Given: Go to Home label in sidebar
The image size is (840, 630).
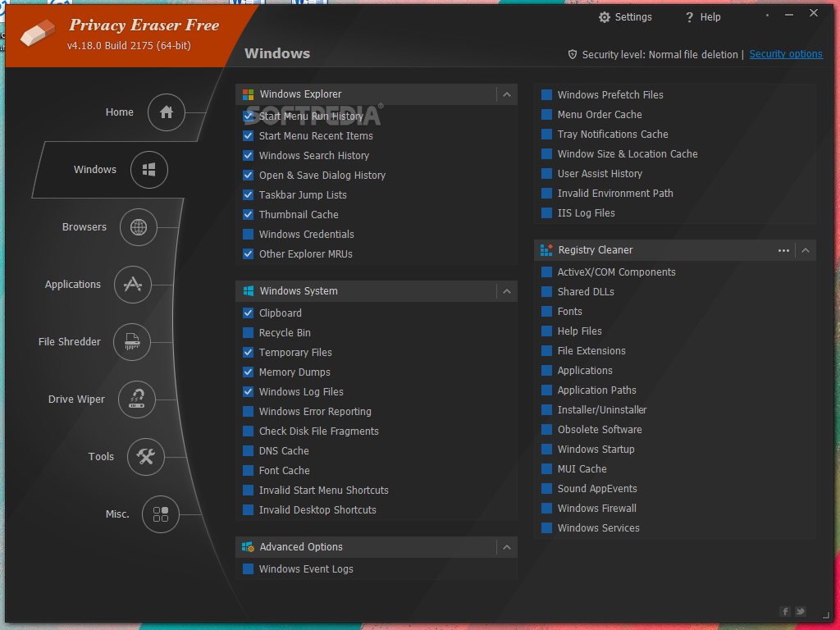Looking at the screenshot, I should click(x=120, y=112).
